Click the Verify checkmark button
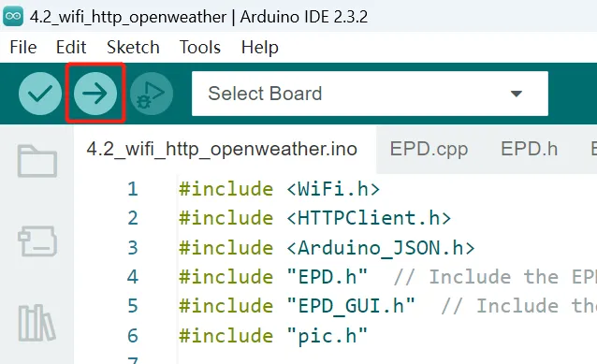Image resolution: width=597 pixels, height=364 pixels. 40,94
